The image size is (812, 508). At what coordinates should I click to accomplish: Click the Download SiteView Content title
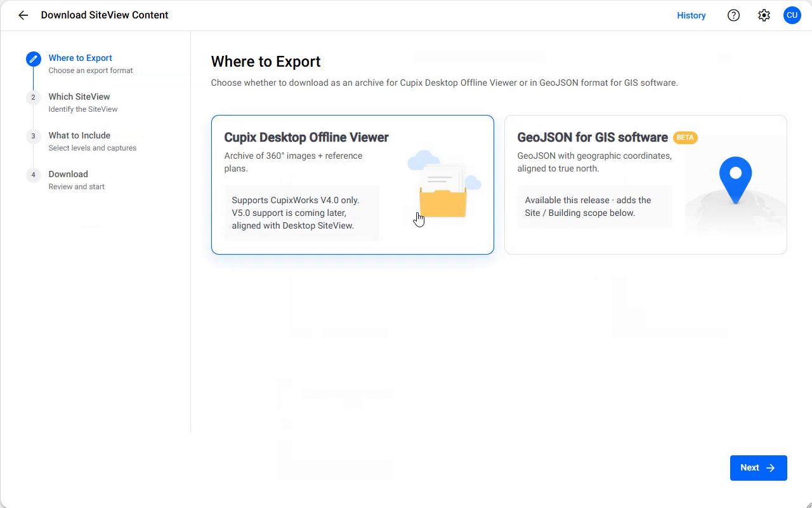pyautogui.click(x=105, y=15)
